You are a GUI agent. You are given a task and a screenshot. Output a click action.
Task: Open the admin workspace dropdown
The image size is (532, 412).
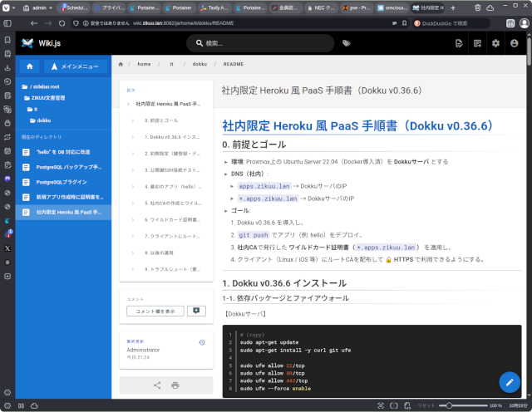(38, 7)
